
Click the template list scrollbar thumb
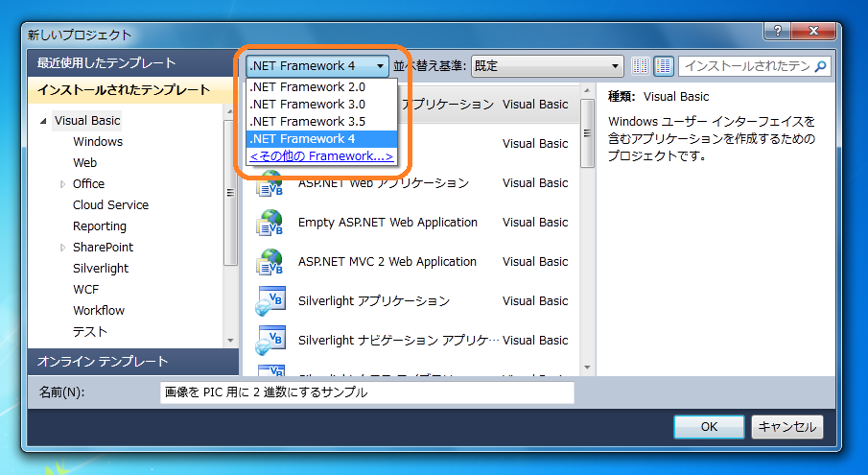[x=587, y=133]
